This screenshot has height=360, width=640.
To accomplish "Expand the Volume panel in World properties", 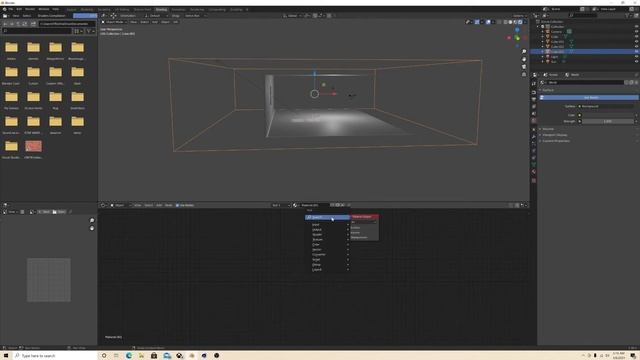I will pyautogui.click(x=547, y=129).
